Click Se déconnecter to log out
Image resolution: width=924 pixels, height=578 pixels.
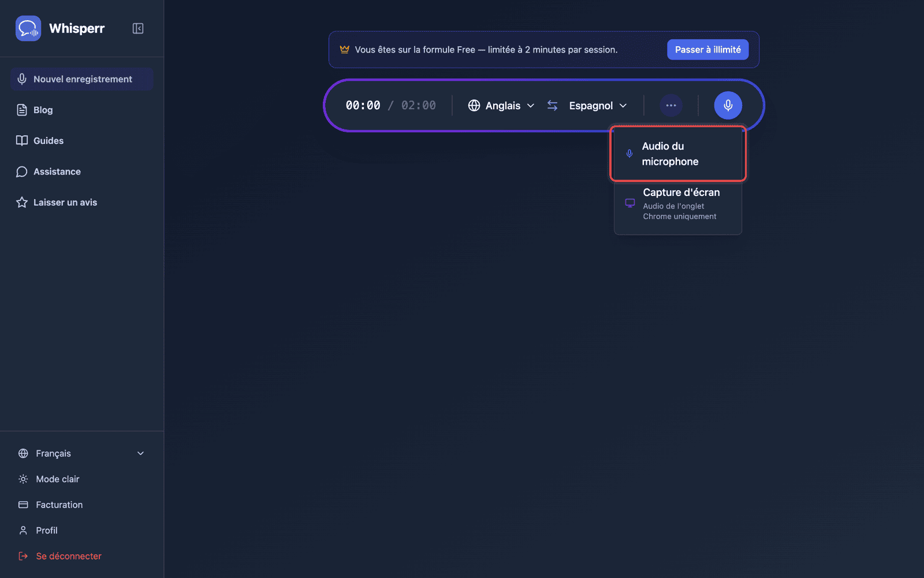click(81, 556)
